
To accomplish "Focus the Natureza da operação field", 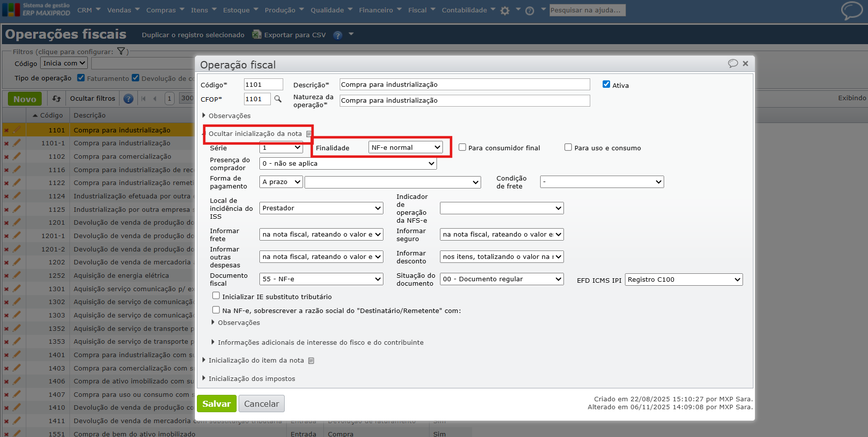I will click(465, 101).
